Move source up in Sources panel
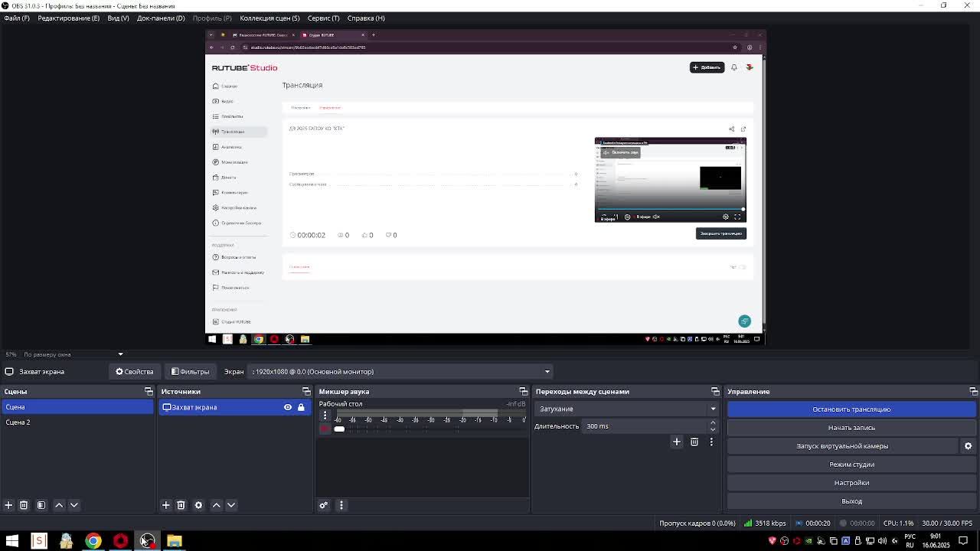 click(x=216, y=505)
